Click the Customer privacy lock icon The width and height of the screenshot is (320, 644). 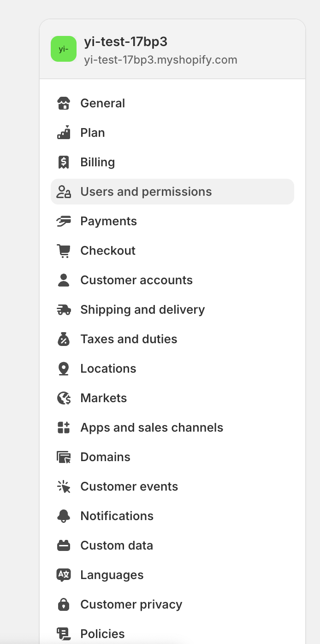tap(64, 604)
